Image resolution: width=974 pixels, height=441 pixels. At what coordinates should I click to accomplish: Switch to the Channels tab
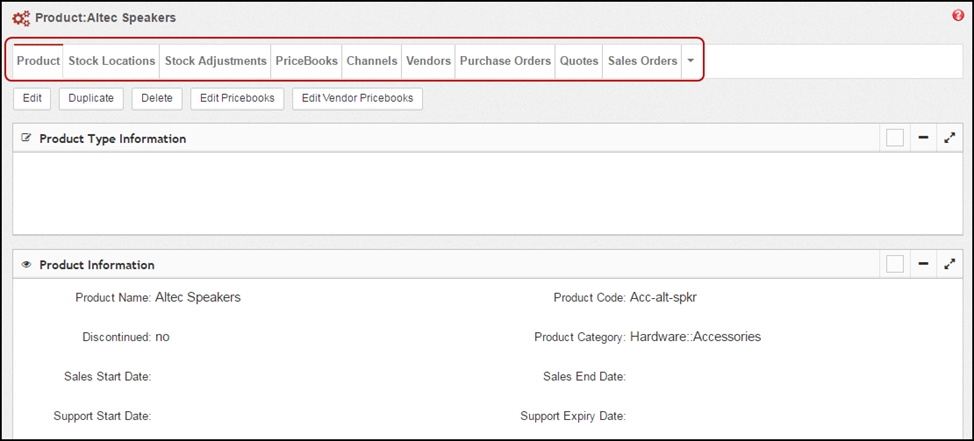coord(372,61)
